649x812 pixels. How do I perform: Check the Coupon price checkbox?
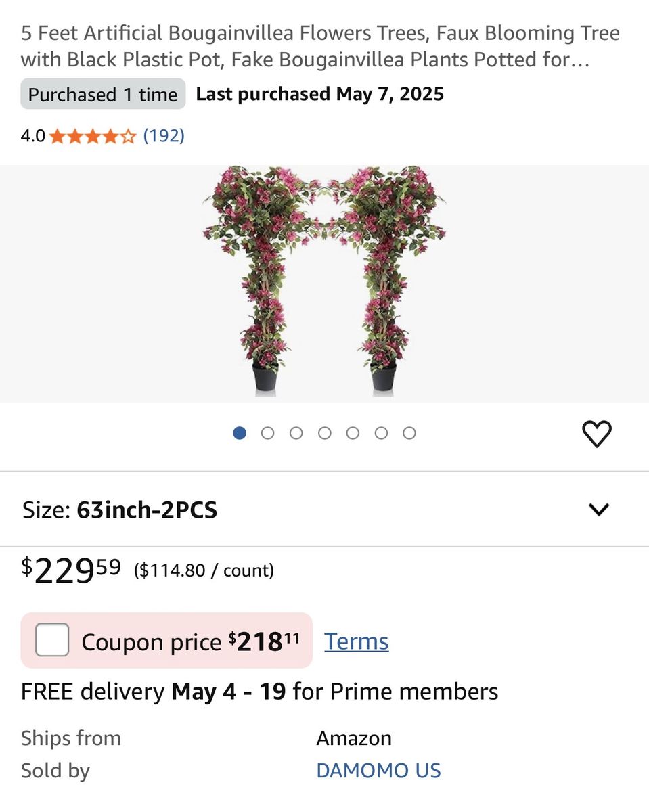pyautogui.click(x=52, y=640)
